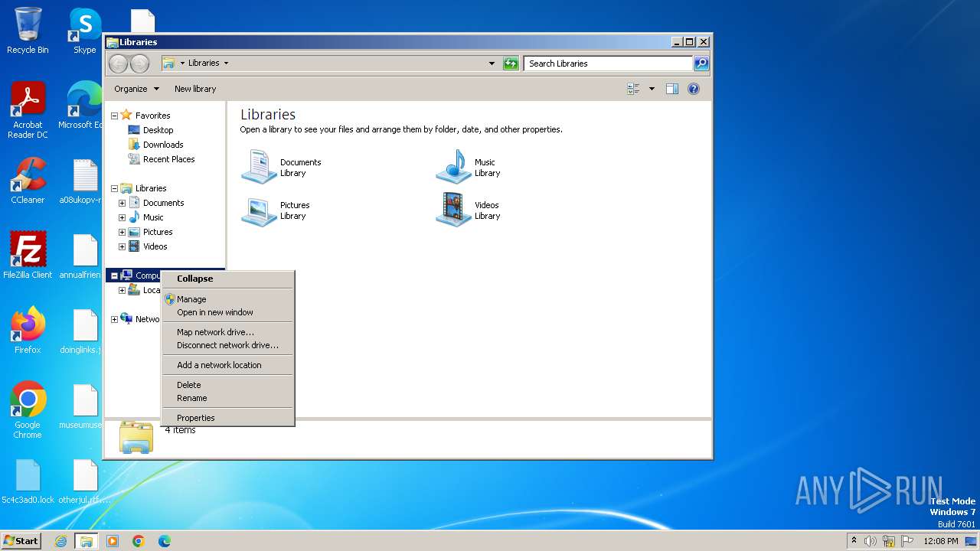Open the Pictures library icon
Screen dimensions: 980x551
[259, 210]
